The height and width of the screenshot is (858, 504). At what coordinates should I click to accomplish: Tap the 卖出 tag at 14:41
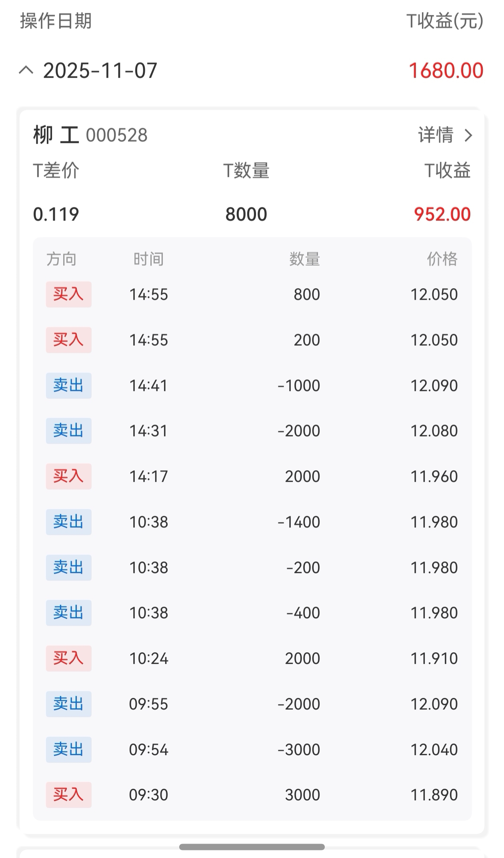click(69, 385)
